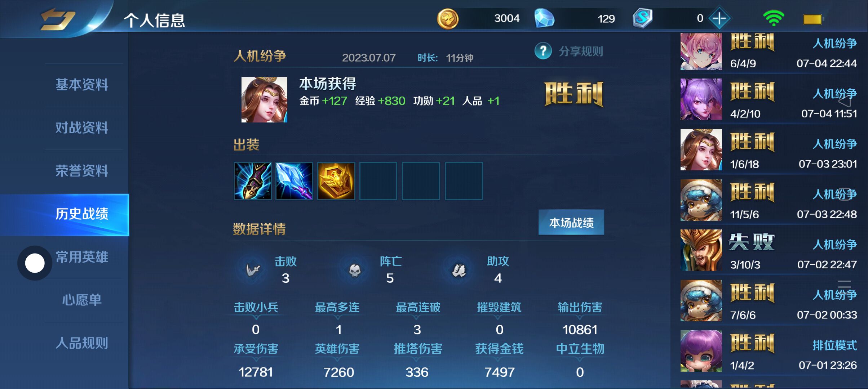Viewport: 868px width, 389px height.
Task: Switch to the 对战资料 tab
Action: click(82, 128)
